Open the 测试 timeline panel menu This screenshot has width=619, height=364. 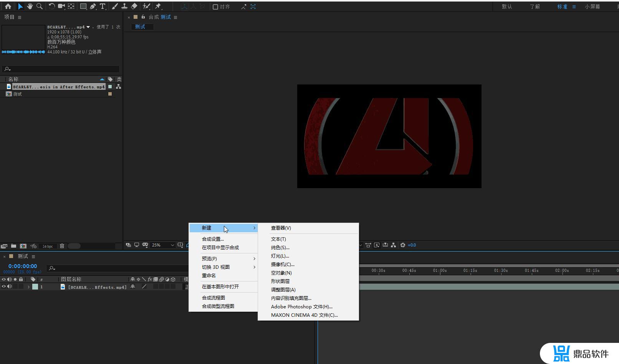[33, 256]
